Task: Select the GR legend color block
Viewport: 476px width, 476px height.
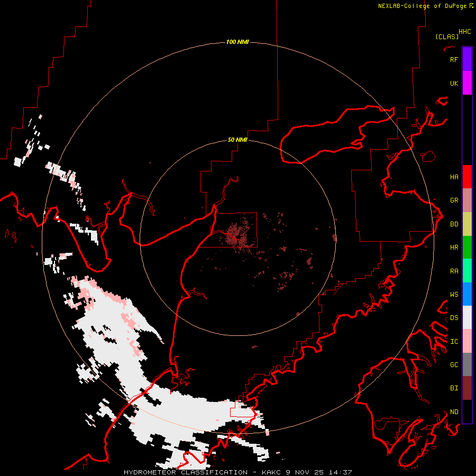Action: [x=467, y=200]
